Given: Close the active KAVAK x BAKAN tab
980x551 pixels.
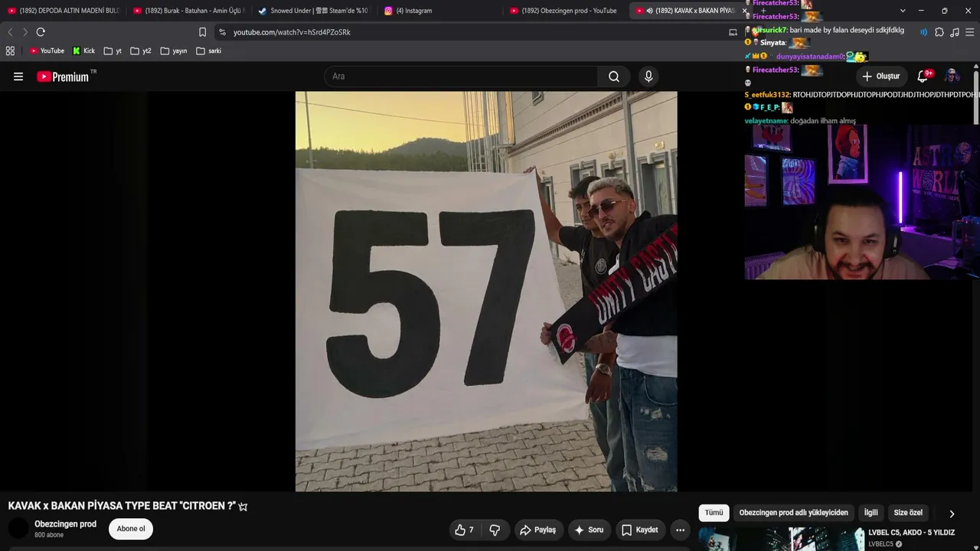Looking at the screenshot, I should click(744, 11).
